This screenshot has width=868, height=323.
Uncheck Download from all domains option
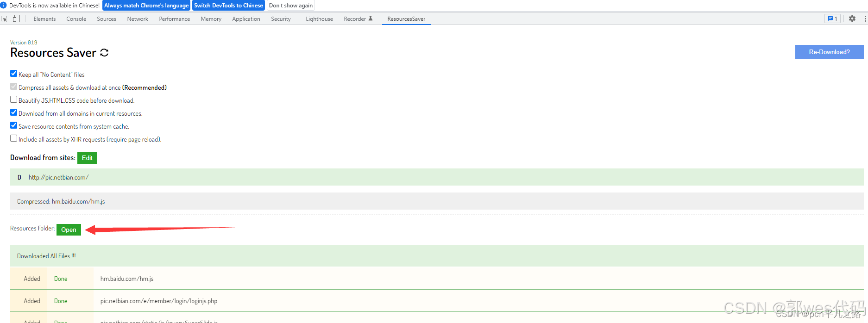14,112
